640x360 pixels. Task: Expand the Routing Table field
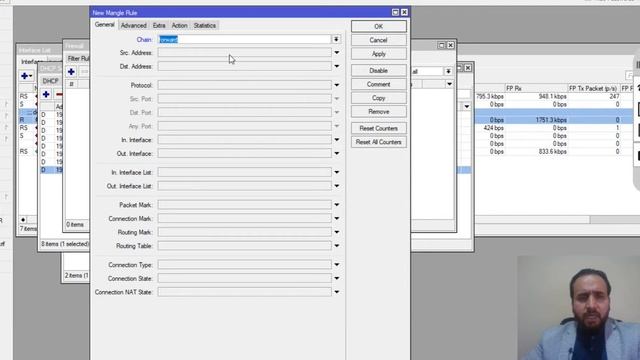[x=337, y=246]
